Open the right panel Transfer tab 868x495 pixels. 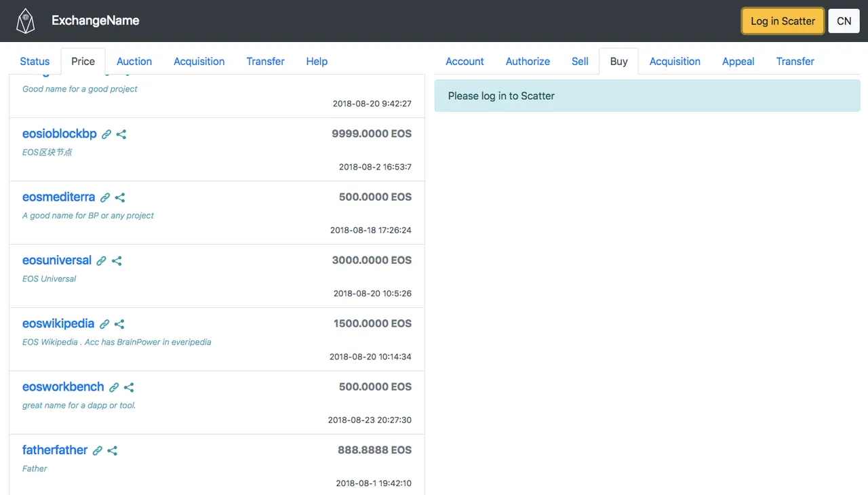click(795, 61)
